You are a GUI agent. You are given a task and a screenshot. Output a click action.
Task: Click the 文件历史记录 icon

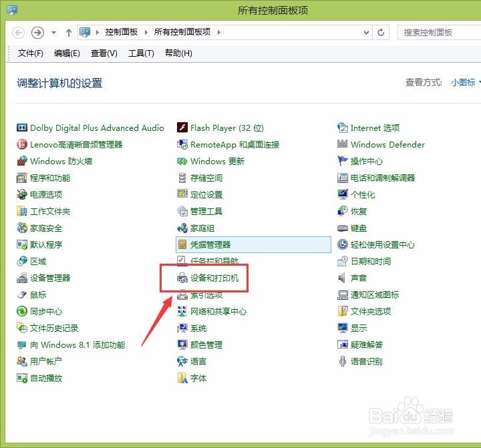point(22,328)
